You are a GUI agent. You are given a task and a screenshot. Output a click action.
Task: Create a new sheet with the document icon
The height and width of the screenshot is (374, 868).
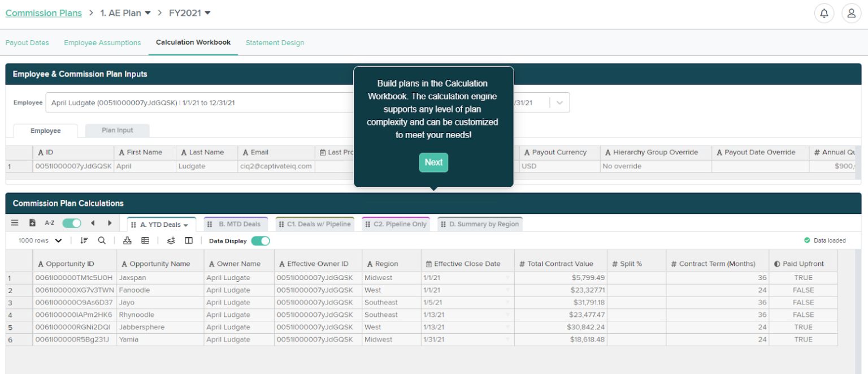(x=32, y=223)
